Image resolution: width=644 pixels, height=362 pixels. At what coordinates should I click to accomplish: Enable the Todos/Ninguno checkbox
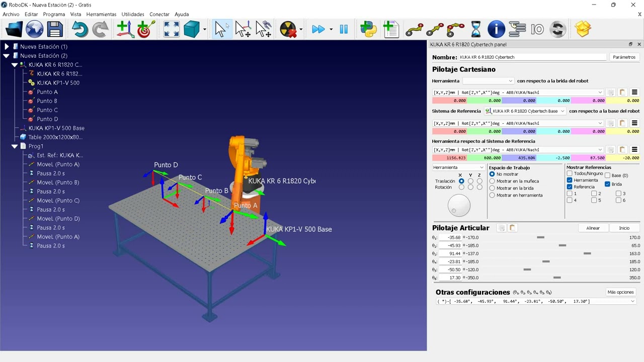pyautogui.click(x=570, y=173)
